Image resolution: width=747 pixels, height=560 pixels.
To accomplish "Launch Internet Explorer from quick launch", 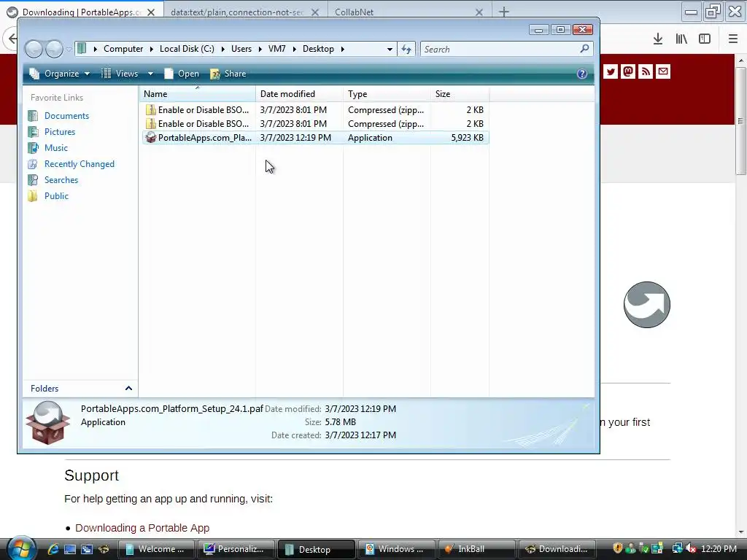I will click(x=53, y=549).
